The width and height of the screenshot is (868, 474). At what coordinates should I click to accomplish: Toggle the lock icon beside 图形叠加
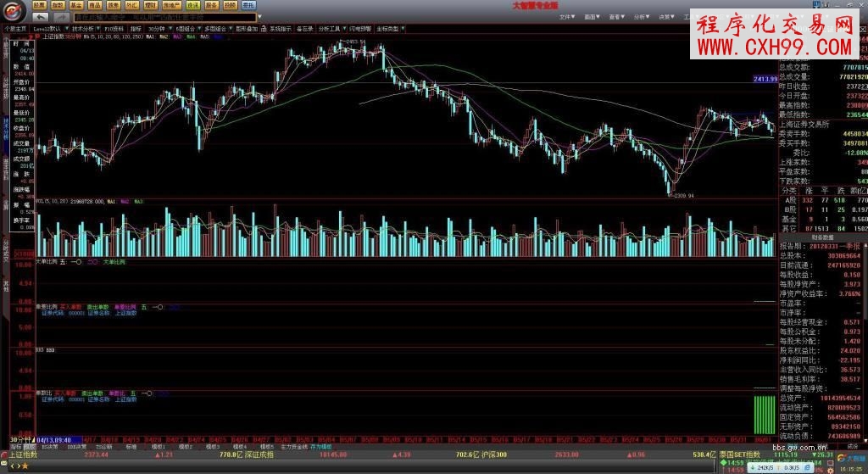tap(263, 28)
